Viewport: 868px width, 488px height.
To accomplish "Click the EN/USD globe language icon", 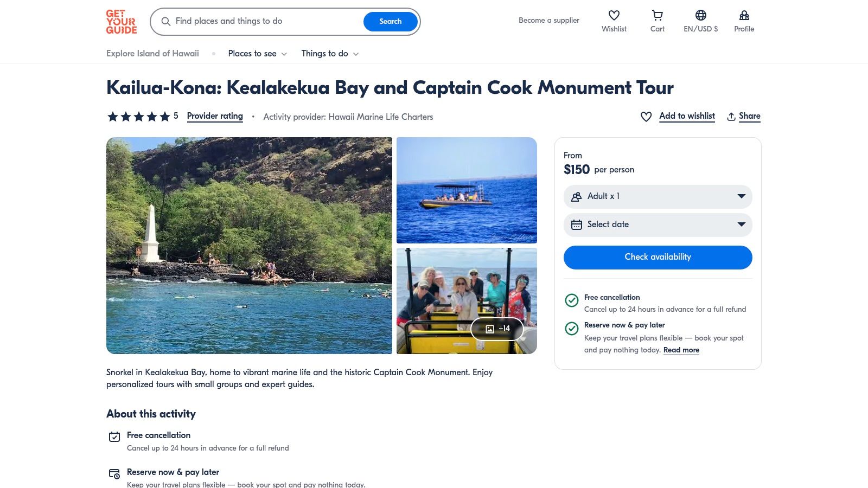I will pyautogui.click(x=700, y=15).
